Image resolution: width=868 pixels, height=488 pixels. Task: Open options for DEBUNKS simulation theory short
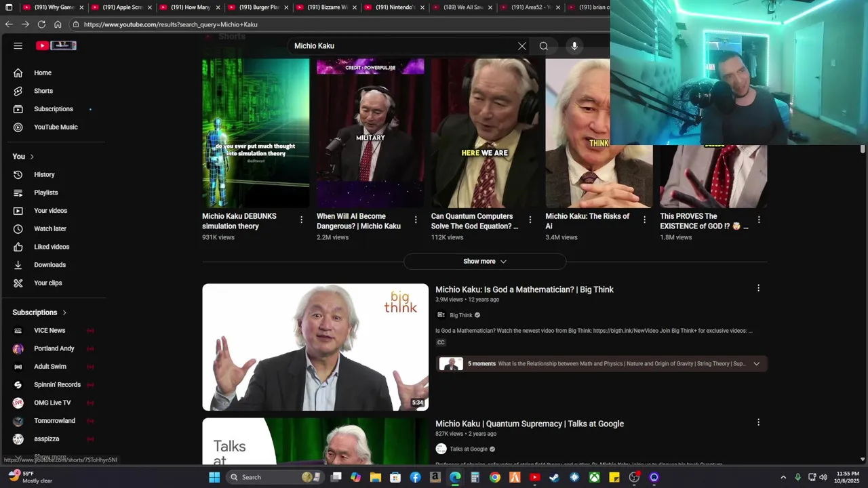click(301, 220)
